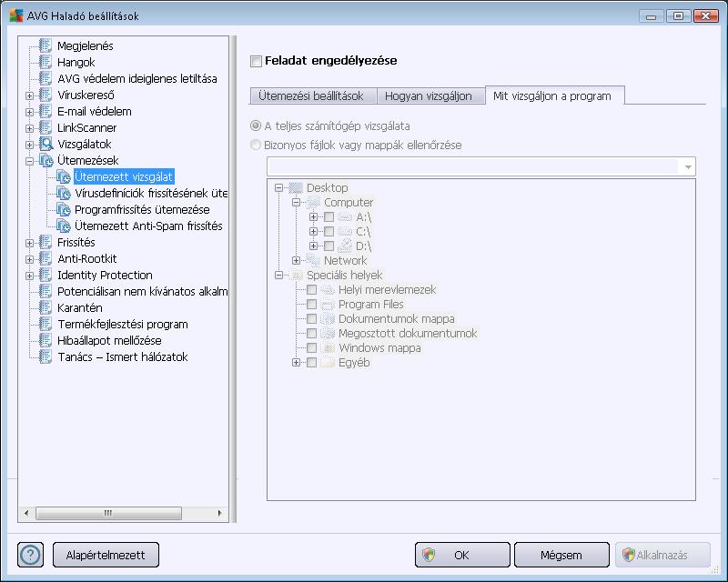
Task: Click the Vizsgálatok magnifier icon
Action: pyautogui.click(x=46, y=144)
